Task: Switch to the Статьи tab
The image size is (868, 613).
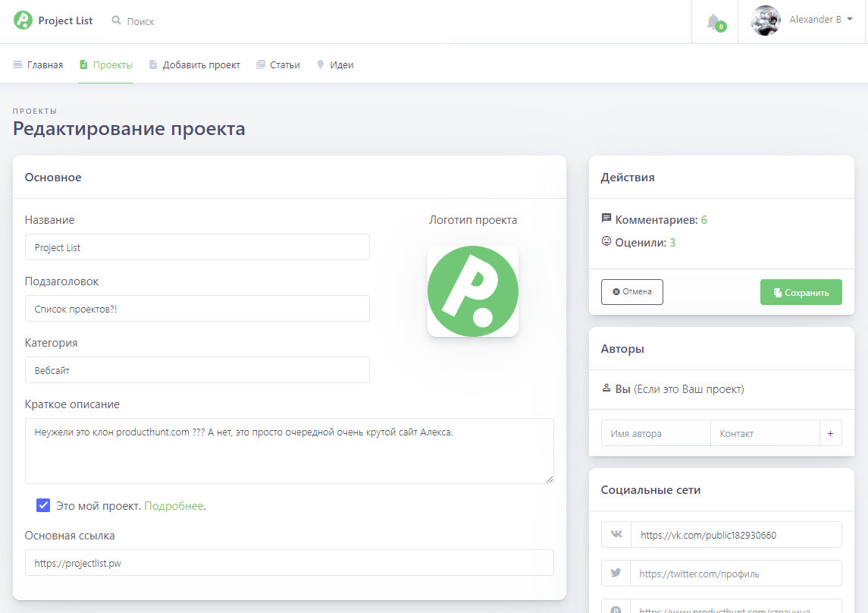Action: tap(277, 65)
